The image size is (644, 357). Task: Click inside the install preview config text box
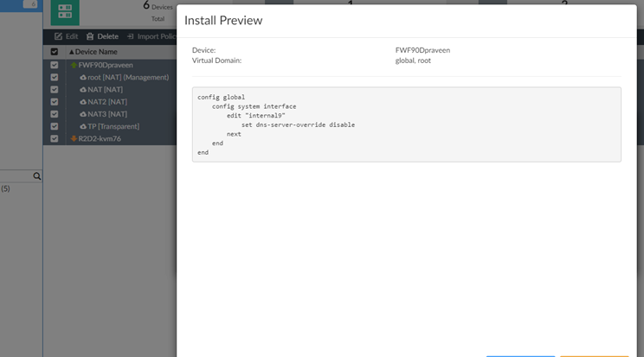(x=406, y=124)
